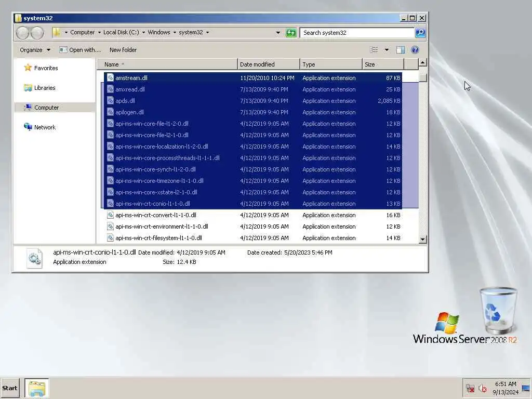The height and width of the screenshot is (399, 532).
Task: Click the Computer icon in navigation pane
Action: [x=28, y=107]
